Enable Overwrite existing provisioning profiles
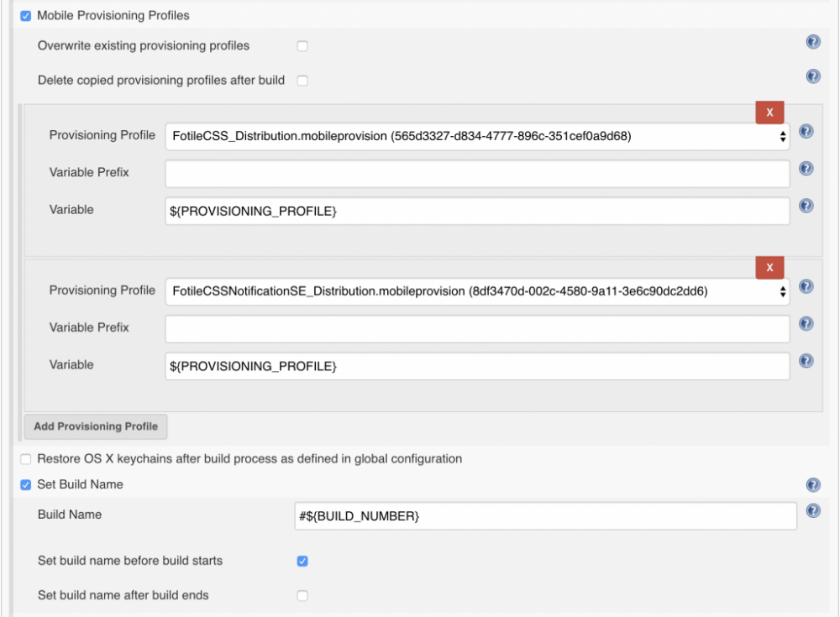840x617 pixels. (x=302, y=46)
